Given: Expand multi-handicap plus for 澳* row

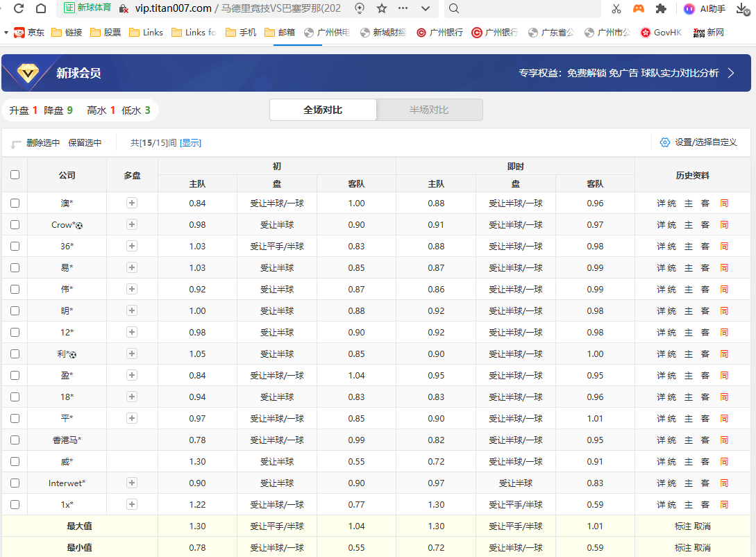Looking at the screenshot, I should (132, 203).
